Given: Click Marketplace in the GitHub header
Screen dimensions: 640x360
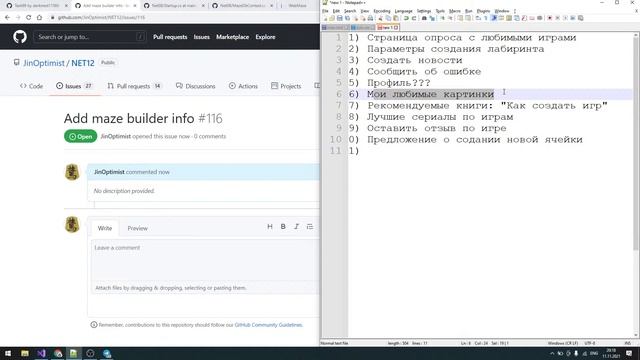Looking at the screenshot, I should [233, 37].
